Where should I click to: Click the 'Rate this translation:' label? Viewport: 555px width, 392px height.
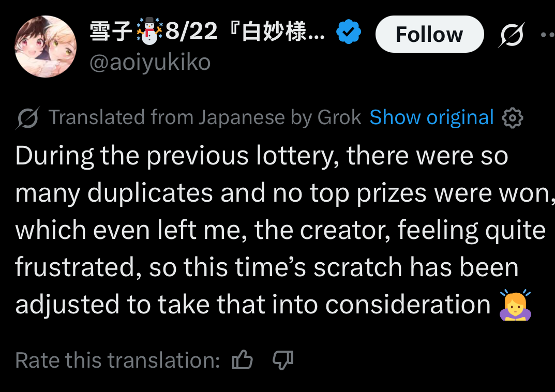(x=117, y=360)
